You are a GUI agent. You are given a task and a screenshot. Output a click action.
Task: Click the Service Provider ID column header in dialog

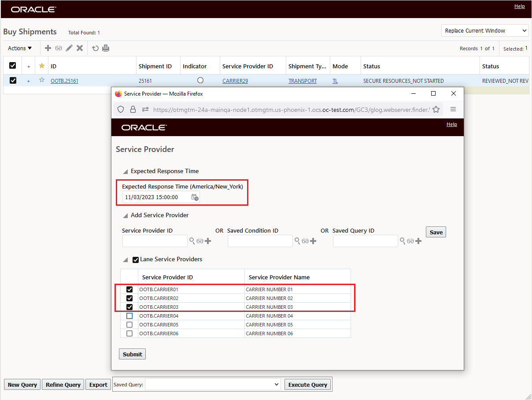click(x=167, y=277)
